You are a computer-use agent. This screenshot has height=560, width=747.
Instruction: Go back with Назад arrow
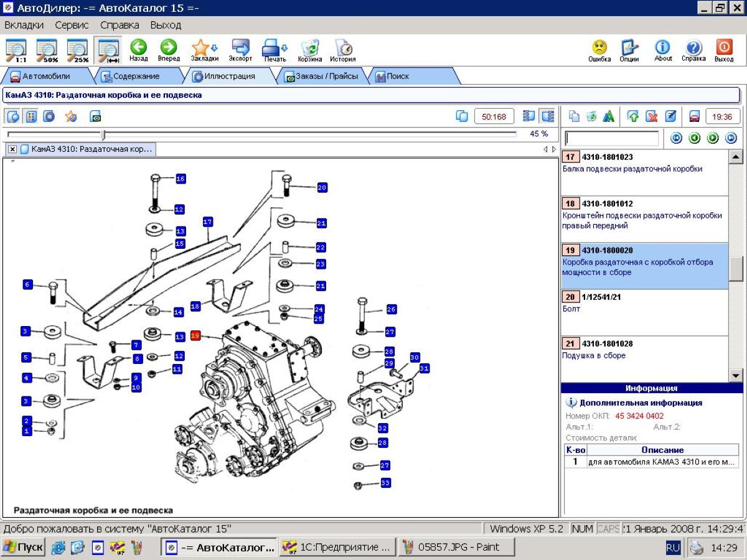click(x=139, y=50)
